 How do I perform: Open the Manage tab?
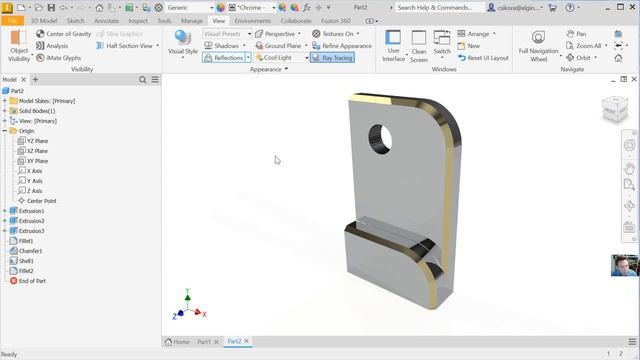[x=192, y=20]
